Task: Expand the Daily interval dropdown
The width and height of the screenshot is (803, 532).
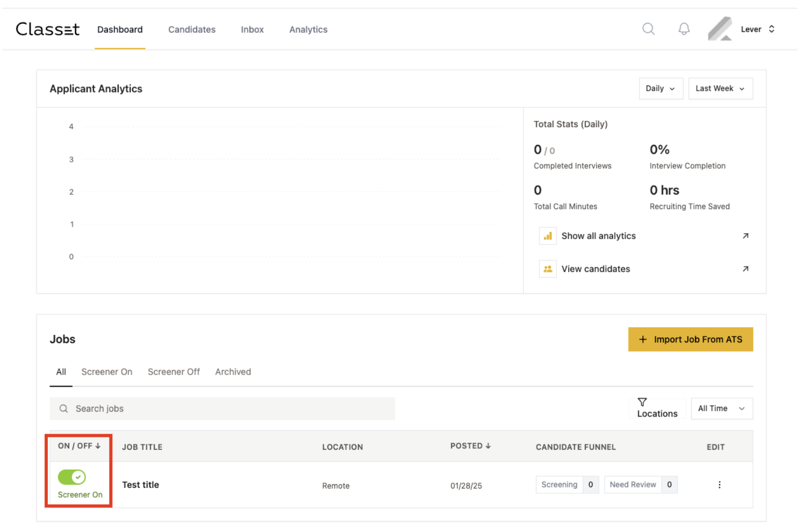Action: coord(660,89)
